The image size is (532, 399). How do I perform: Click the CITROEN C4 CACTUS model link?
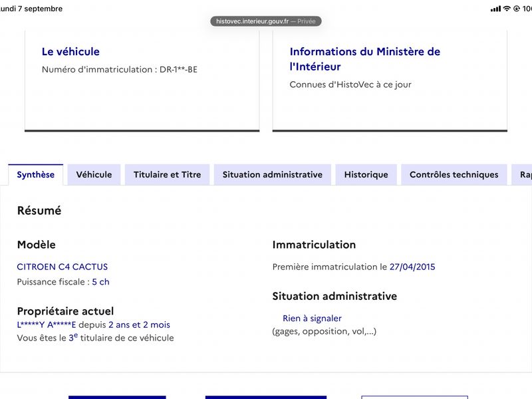coord(63,267)
